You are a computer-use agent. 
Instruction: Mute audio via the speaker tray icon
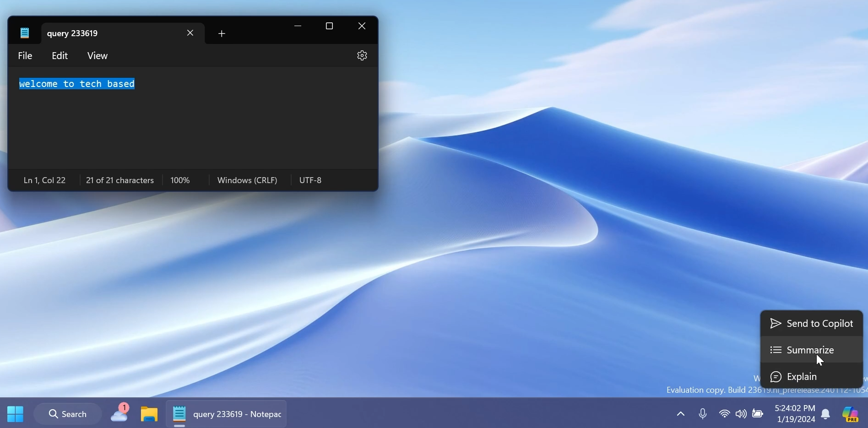point(741,413)
